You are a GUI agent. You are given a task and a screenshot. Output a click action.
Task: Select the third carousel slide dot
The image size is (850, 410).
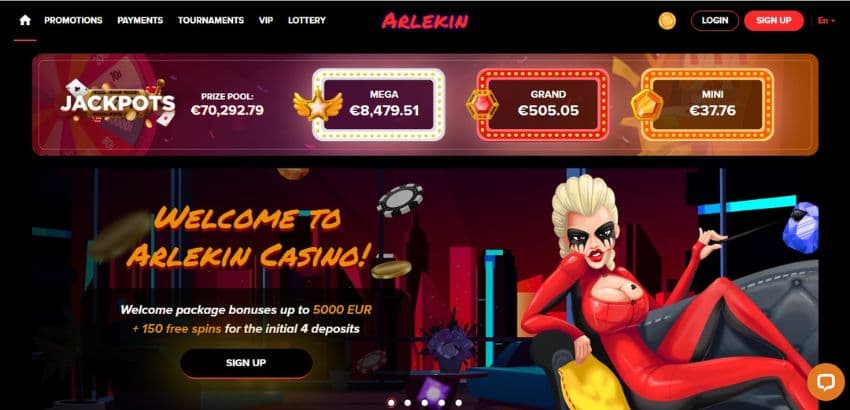(x=424, y=403)
